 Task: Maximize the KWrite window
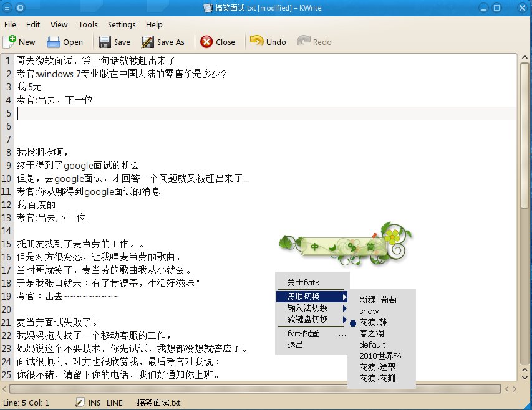click(x=496, y=7)
